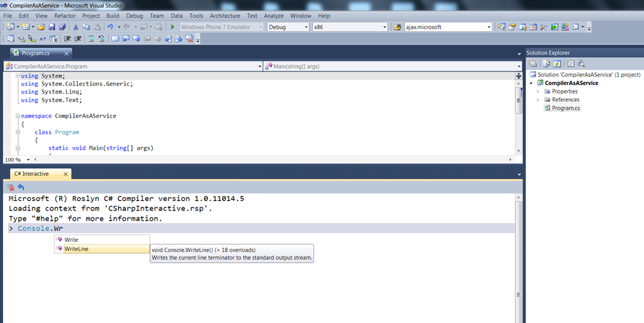Image resolution: width=644 pixels, height=323 pixels.
Task: Click the Find in Files folder icon
Action: 397,27
